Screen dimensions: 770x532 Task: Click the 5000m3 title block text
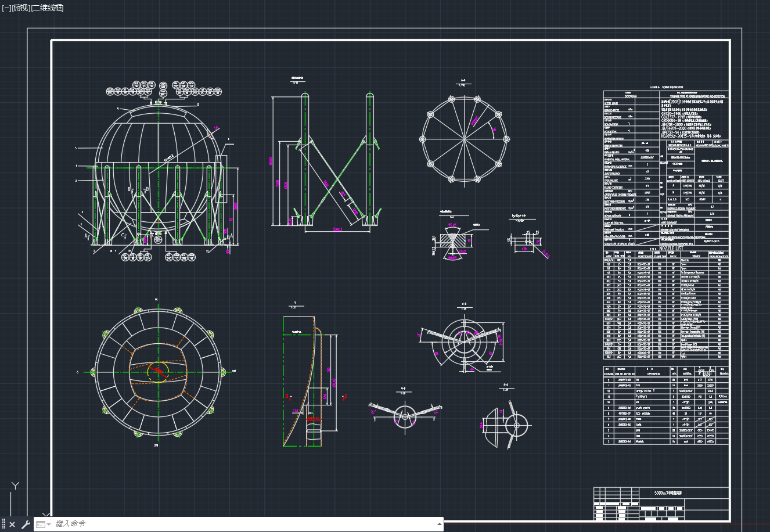click(x=668, y=493)
